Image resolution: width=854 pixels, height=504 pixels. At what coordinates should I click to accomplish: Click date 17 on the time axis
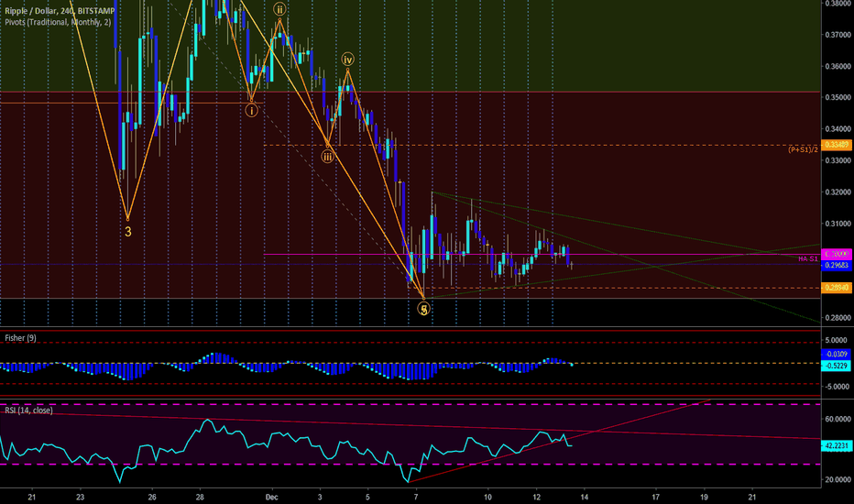(x=656, y=497)
